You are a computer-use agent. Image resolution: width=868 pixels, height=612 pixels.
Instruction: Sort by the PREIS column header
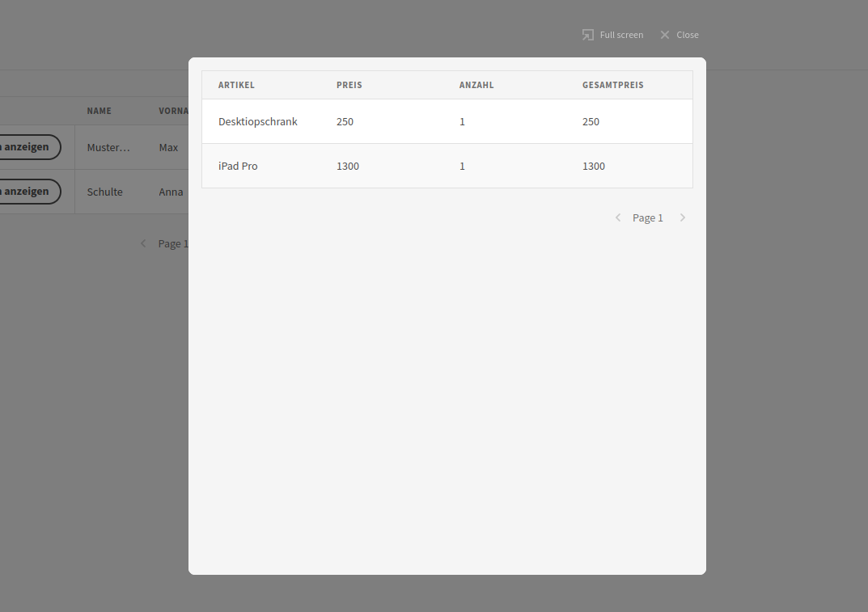coord(349,85)
